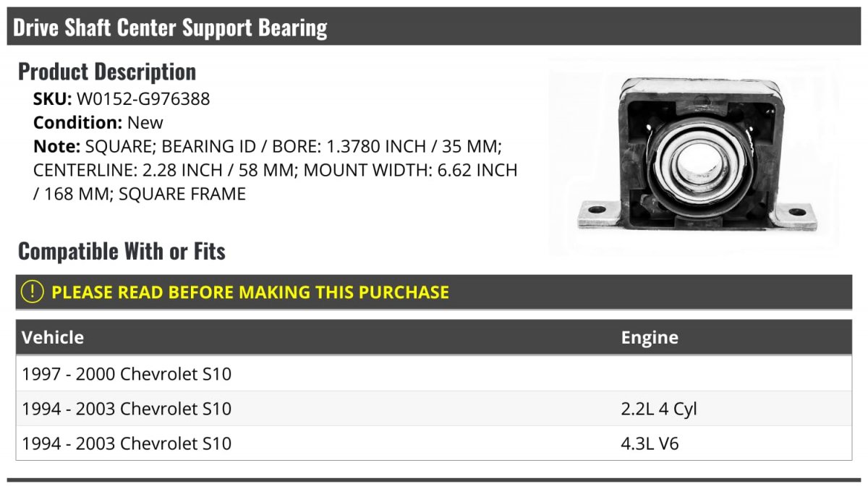Select the 1997 - 2000 Chevrolet S10 row
The width and height of the screenshot is (868, 489).
tap(434, 374)
